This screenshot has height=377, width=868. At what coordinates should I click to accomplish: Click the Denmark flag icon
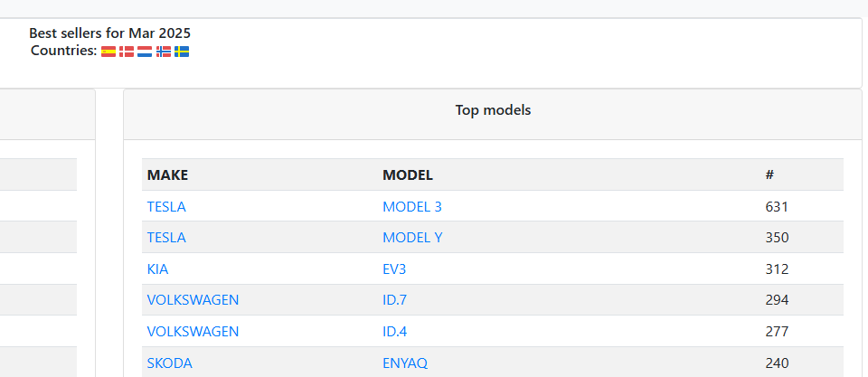coord(127,52)
